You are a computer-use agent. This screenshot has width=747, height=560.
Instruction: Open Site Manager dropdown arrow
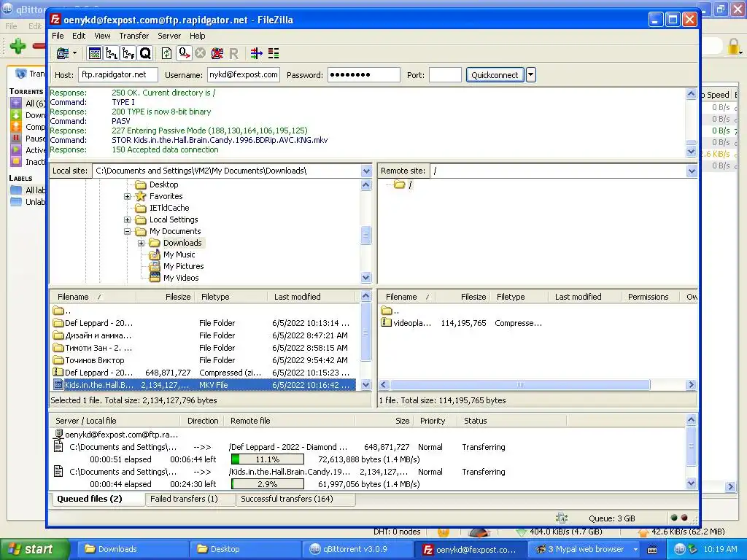click(74, 53)
